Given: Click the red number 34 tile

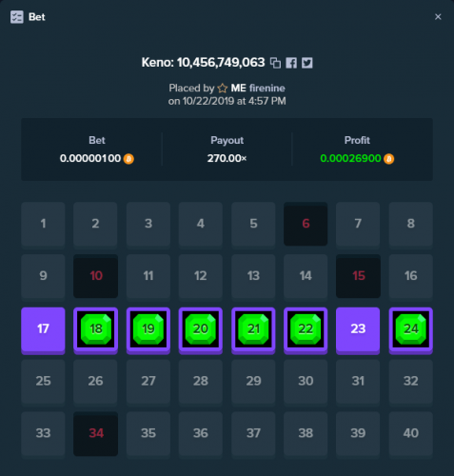Looking at the screenshot, I should coord(96,434).
